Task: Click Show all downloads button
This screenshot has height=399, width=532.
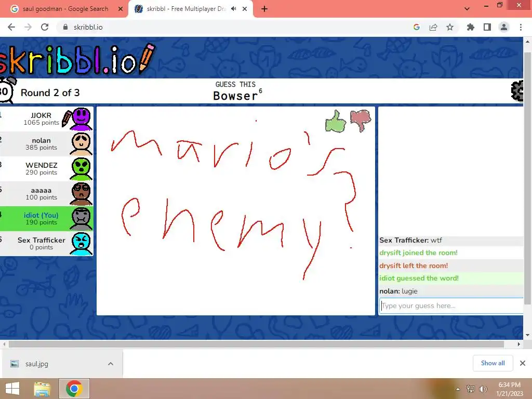Action: [x=493, y=363]
